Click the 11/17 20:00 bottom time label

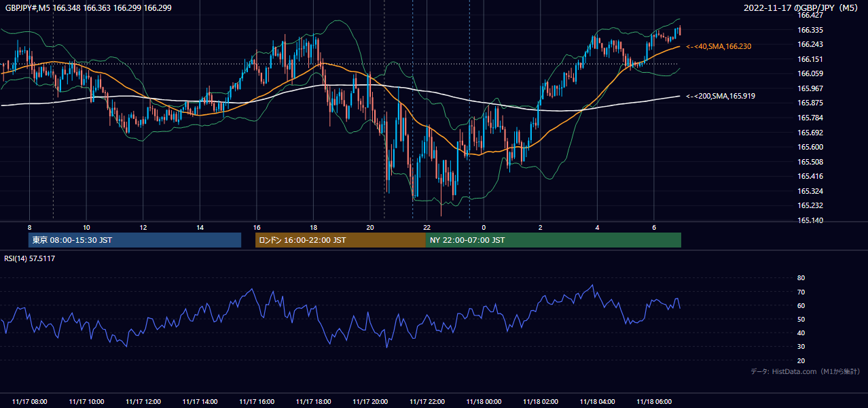(370, 402)
